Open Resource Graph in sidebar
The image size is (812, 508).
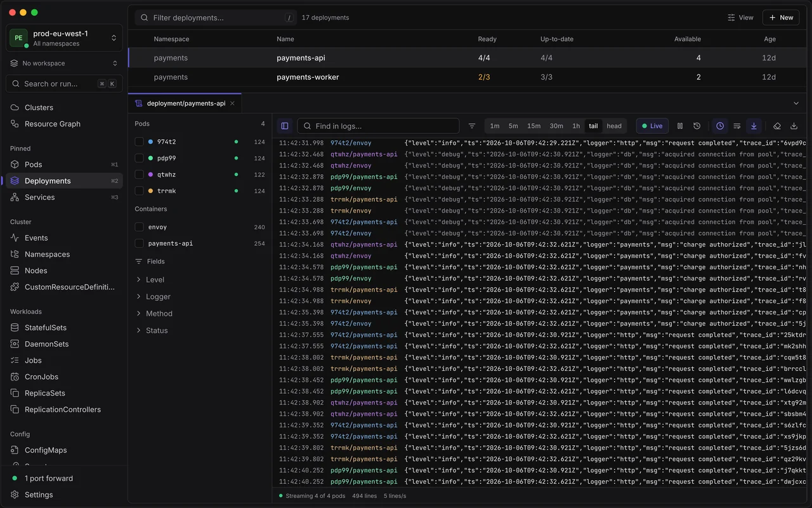click(64, 124)
